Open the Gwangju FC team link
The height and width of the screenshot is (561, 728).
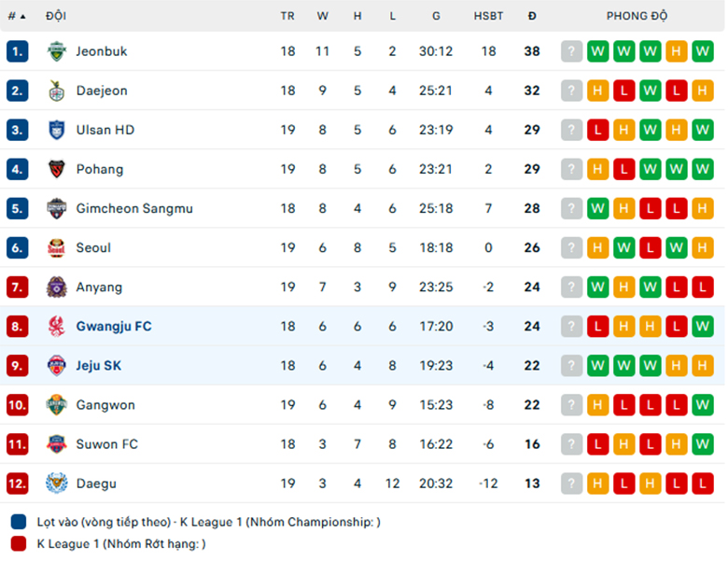pyautogui.click(x=114, y=327)
